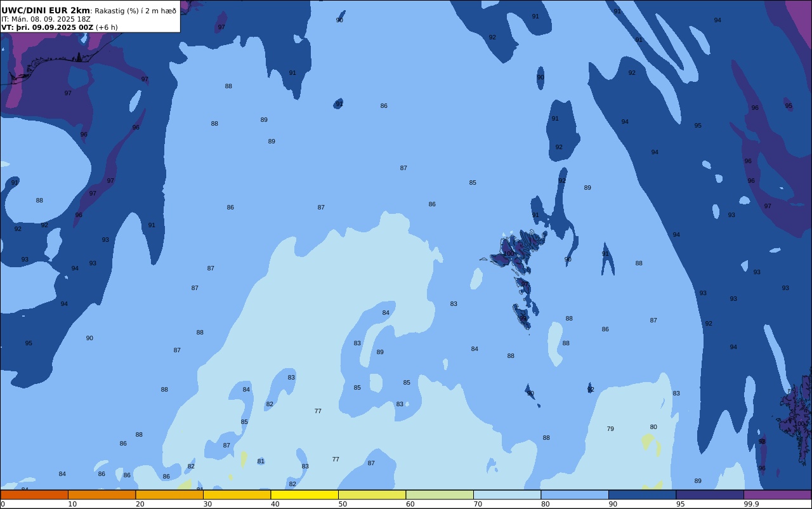The image size is (812, 509).
Task: Select the 20–30 amber legend swatch
Action: [x=169, y=494]
